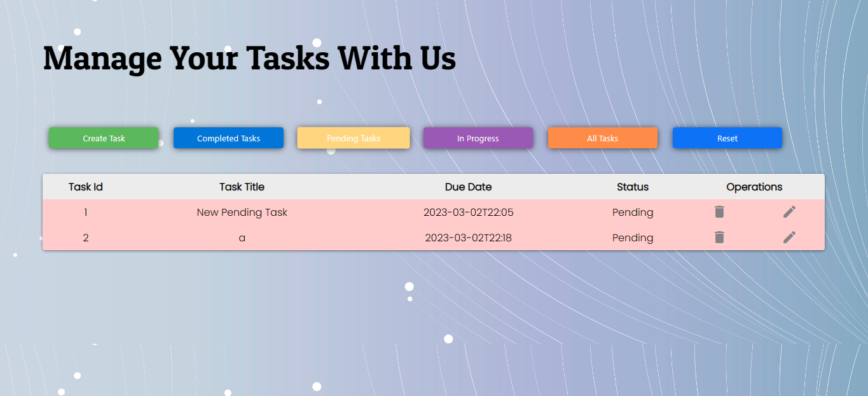Screen dimensions: 868x396
Task: Open the edit pencil for task "a"
Action: [x=789, y=237]
